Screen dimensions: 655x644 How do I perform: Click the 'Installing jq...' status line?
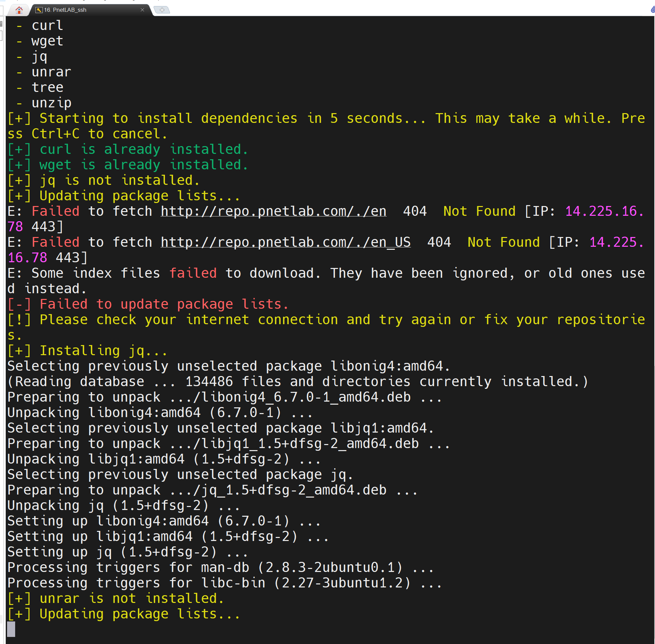tap(87, 350)
